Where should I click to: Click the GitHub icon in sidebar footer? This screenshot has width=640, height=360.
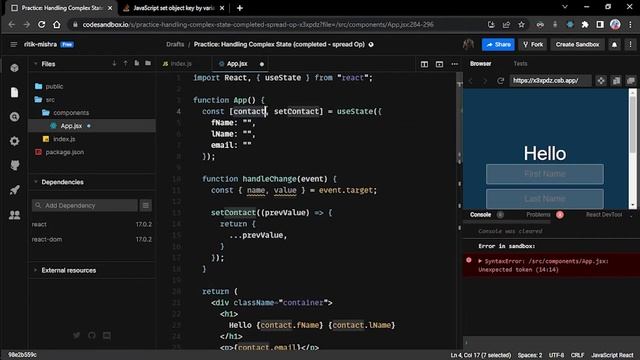click(91, 336)
